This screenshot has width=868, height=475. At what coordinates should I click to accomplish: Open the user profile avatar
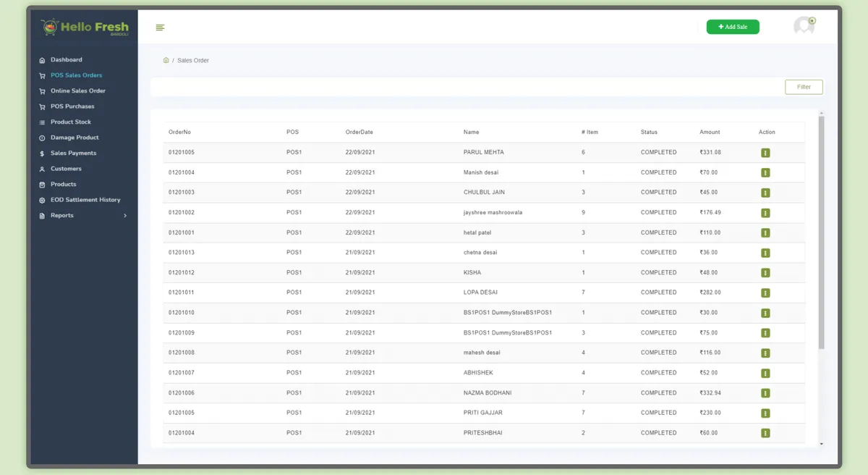(804, 26)
